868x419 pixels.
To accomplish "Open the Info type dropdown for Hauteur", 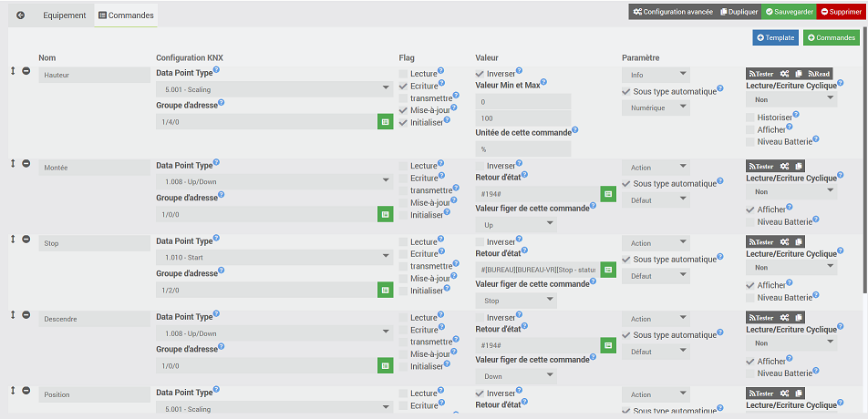I will [x=656, y=75].
